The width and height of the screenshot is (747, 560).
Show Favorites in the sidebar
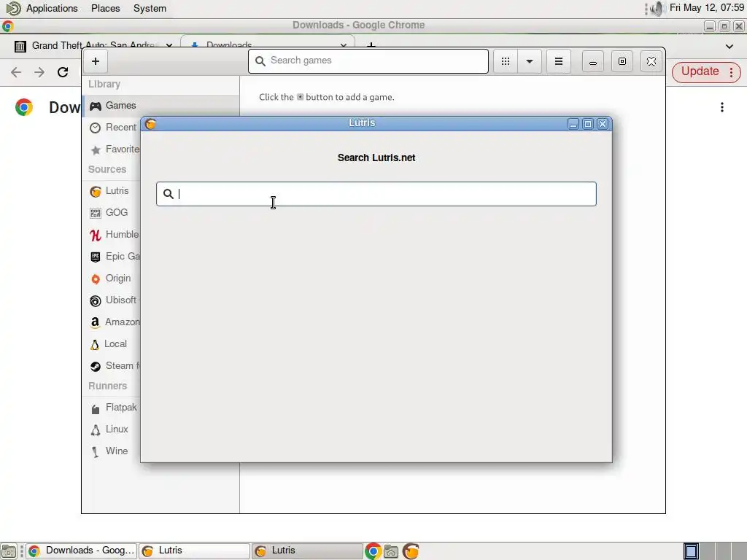tap(113, 149)
